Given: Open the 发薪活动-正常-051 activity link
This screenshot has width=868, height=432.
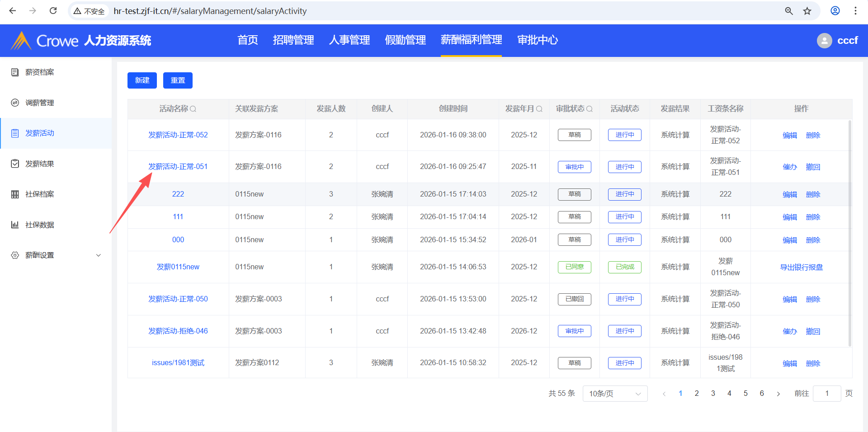Looking at the screenshot, I should (x=178, y=167).
